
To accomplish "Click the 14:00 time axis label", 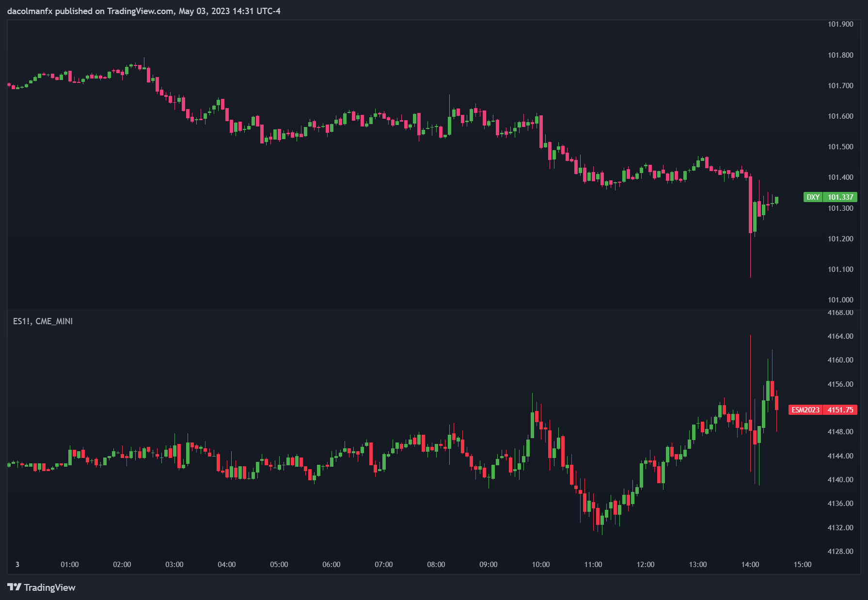I will (x=750, y=565).
